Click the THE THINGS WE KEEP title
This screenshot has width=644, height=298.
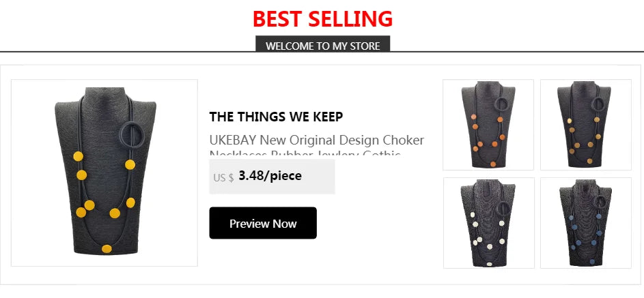[x=276, y=117]
